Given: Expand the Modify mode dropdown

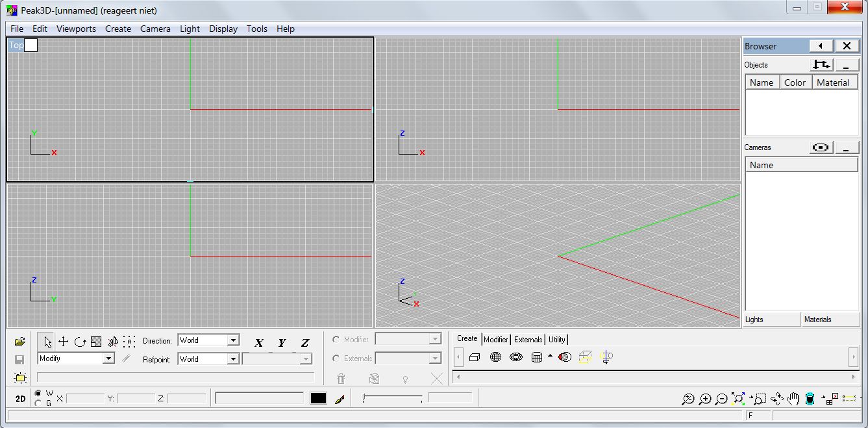Looking at the screenshot, I should [76, 359].
